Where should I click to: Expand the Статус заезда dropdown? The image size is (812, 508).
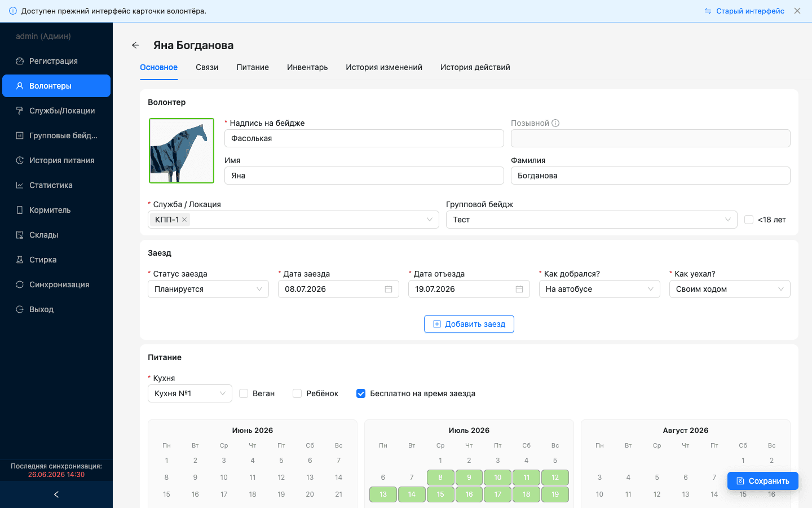point(208,289)
